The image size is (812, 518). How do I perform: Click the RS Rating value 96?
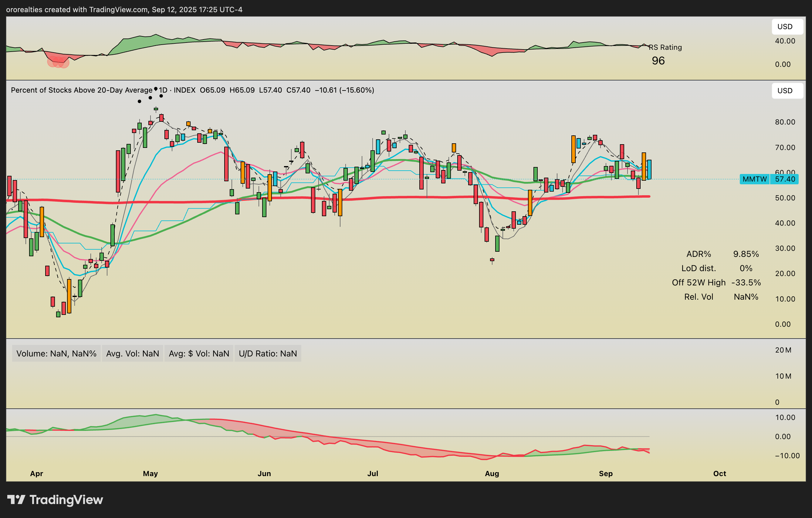(x=658, y=61)
